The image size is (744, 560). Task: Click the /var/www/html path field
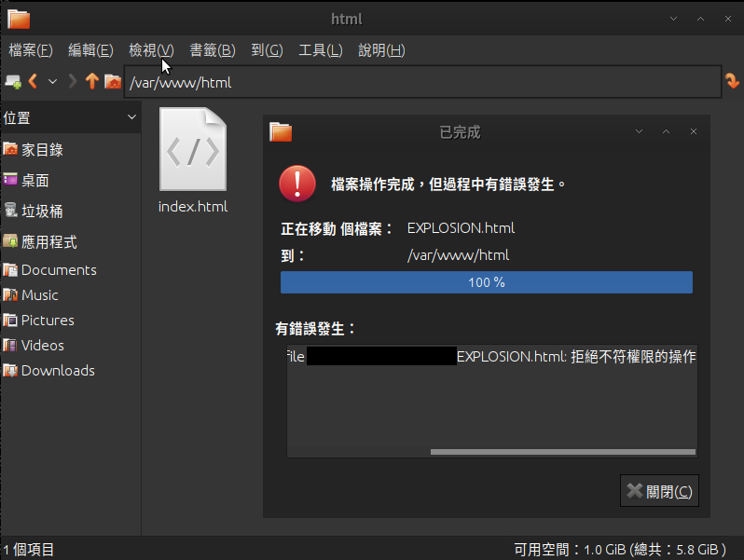tap(420, 82)
